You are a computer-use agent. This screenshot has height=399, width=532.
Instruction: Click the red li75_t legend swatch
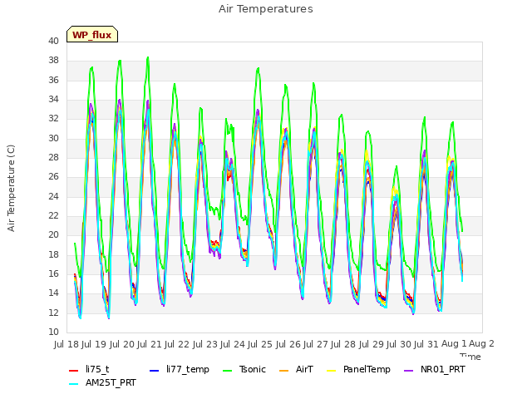pos(74,371)
